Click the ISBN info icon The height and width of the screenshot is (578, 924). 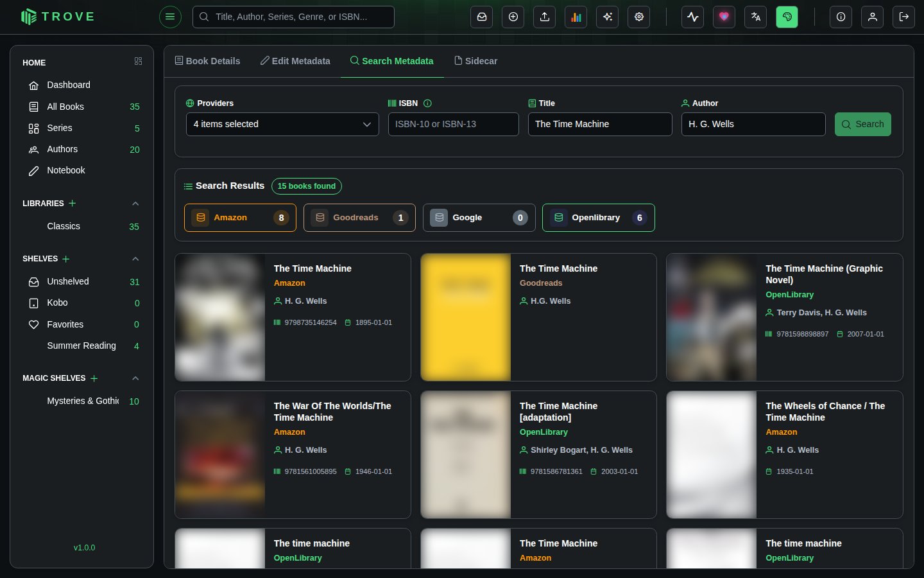coord(428,103)
